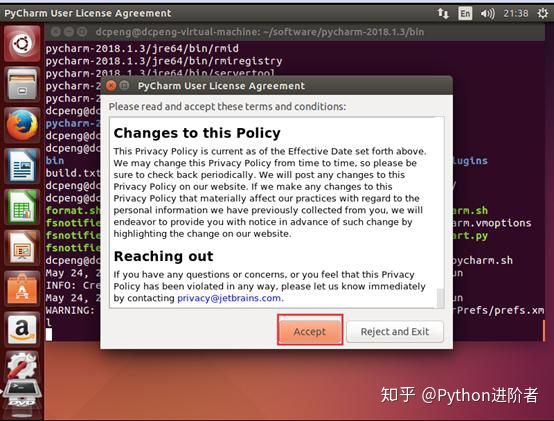Open LibreOffice Calc from the launcher
Image resolution: width=554 pixels, height=421 pixels.
point(22,207)
